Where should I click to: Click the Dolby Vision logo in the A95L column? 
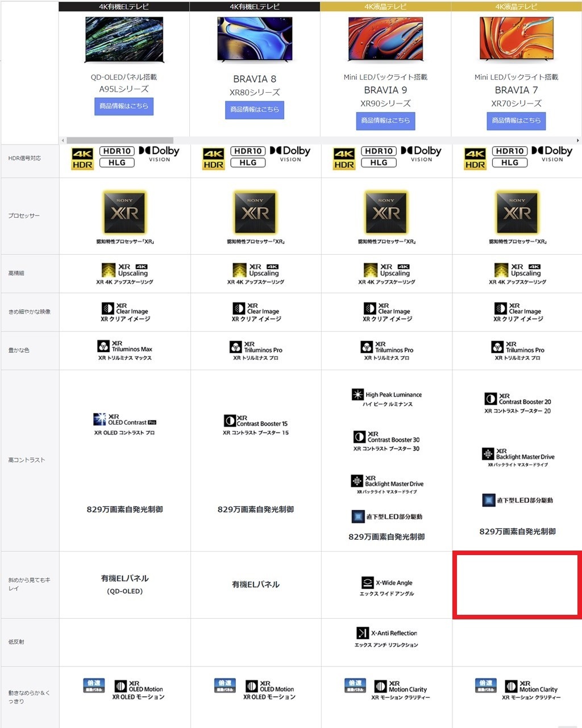pyautogui.click(x=159, y=154)
